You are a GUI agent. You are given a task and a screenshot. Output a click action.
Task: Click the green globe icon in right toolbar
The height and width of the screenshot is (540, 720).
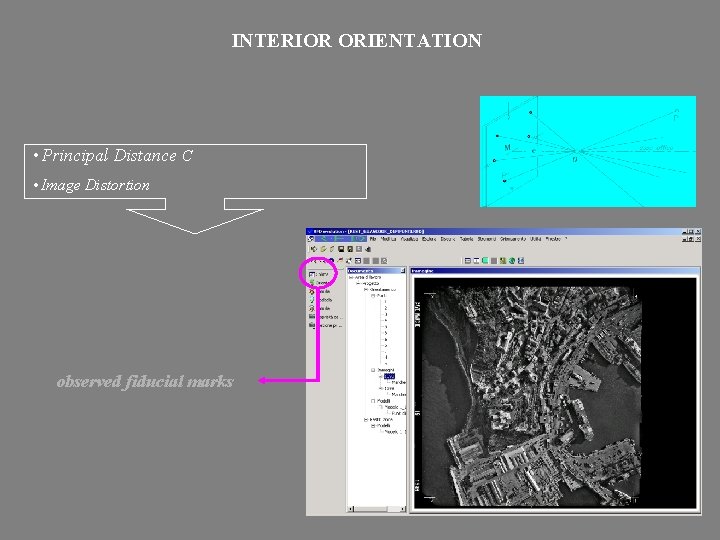512,260
